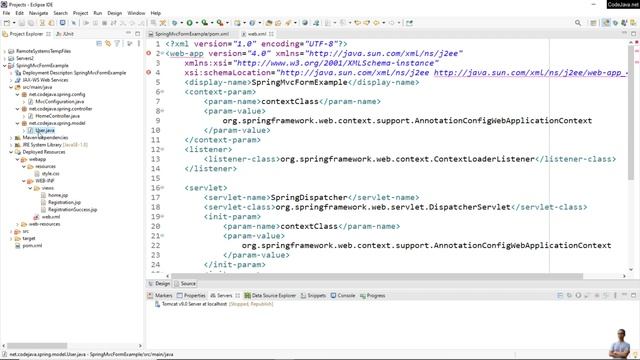Click the error marker on line 4
This screenshot has height=360, width=640.
[x=149, y=73]
